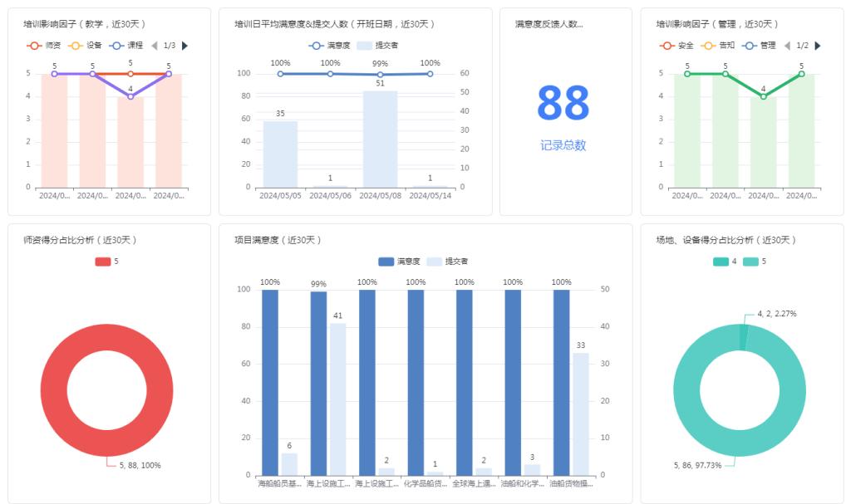This screenshot has width=851, height=504.
Task: Toggle 满意度 legend in project satisfaction chart
Action: pyautogui.click(x=398, y=262)
